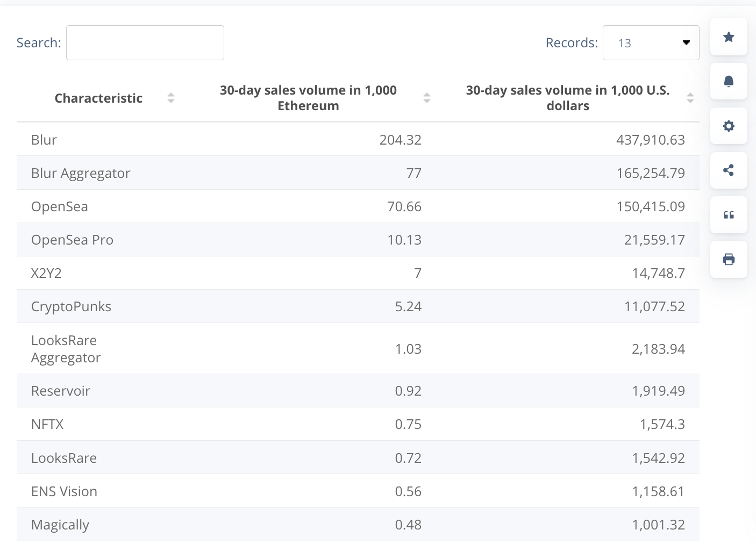Click the 1,574.3 dollar value
Image resolution: width=756 pixels, height=544 pixels.
tap(662, 424)
